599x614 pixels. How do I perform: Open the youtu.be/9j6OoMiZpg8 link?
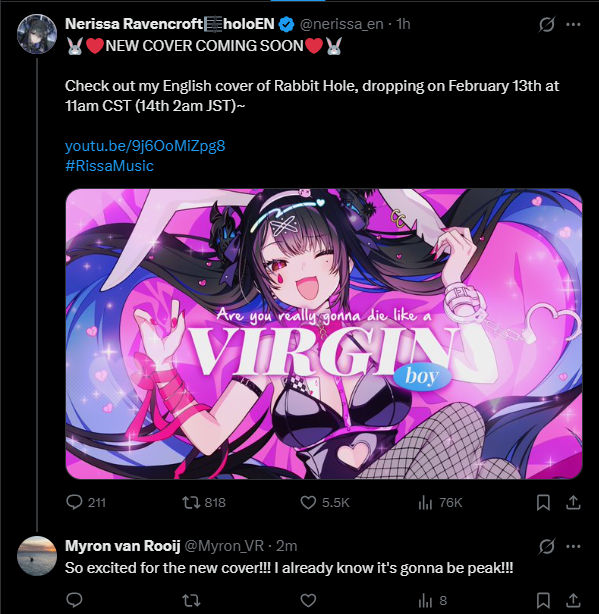click(145, 146)
